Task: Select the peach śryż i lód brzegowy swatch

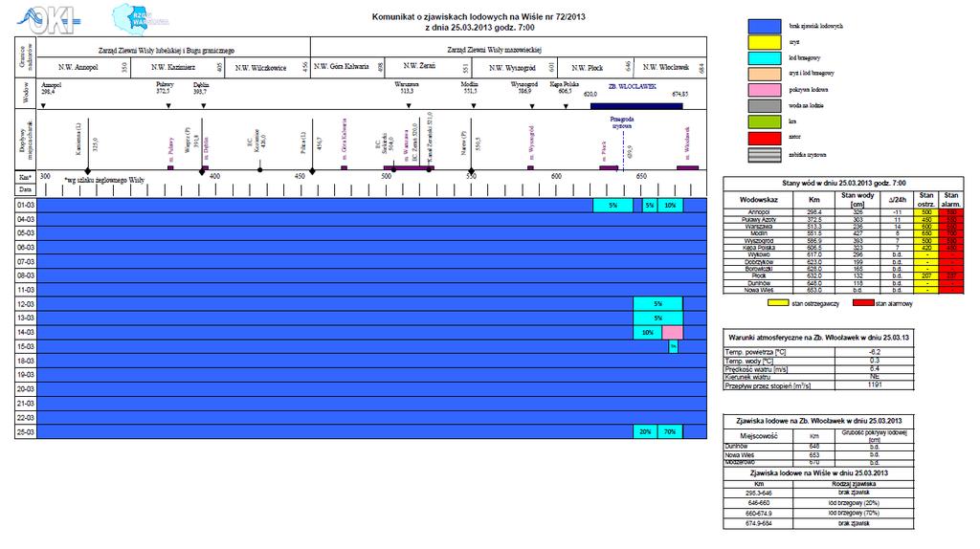Action: [765, 74]
